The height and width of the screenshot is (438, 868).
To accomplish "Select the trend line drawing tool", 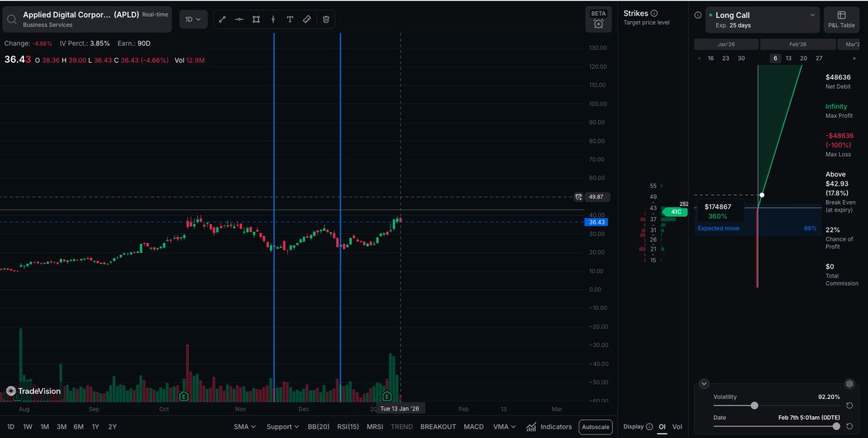I will coord(222,20).
